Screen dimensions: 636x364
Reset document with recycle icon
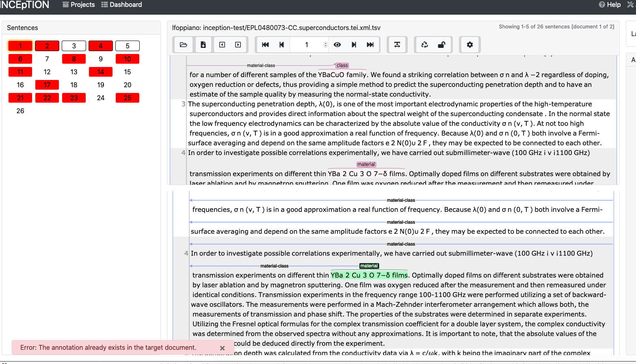point(425,45)
